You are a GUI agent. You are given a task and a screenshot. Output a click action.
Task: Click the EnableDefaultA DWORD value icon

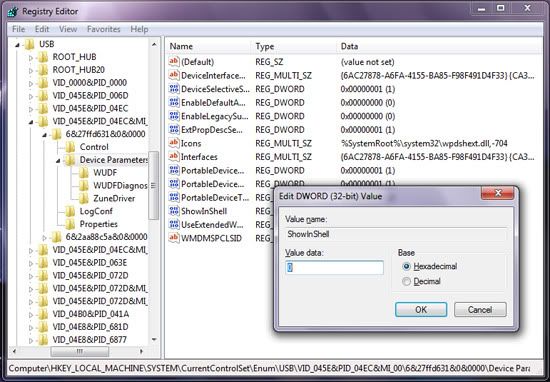pyautogui.click(x=174, y=102)
